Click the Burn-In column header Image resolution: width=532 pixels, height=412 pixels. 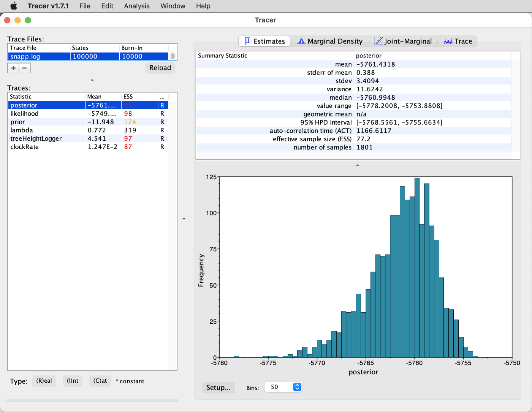click(x=144, y=48)
